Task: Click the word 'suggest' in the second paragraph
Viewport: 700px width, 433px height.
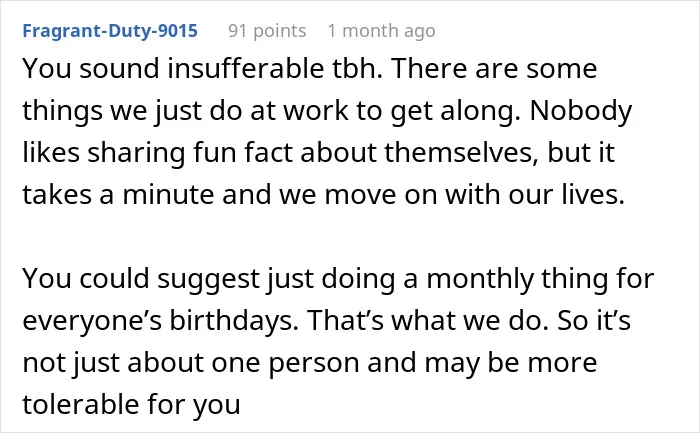Action: click(208, 279)
